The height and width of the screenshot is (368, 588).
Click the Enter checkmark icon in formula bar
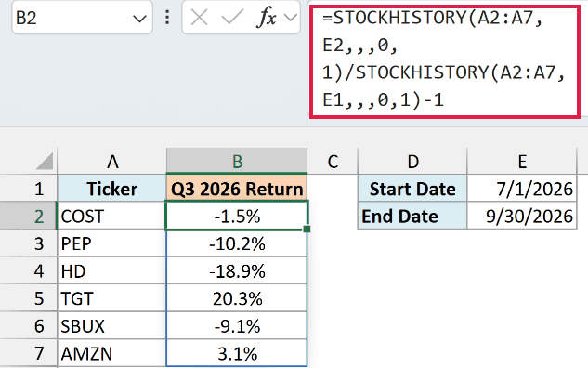[232, 18]
